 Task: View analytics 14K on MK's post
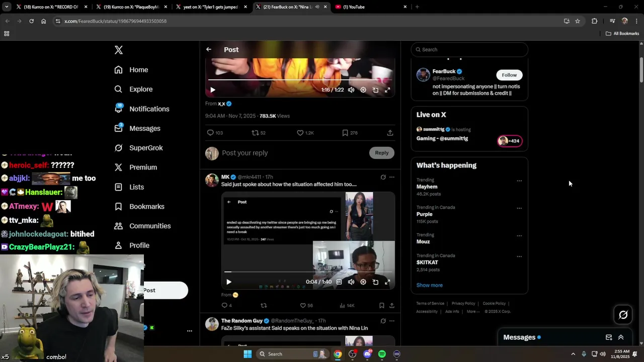(x=347, y=305)
